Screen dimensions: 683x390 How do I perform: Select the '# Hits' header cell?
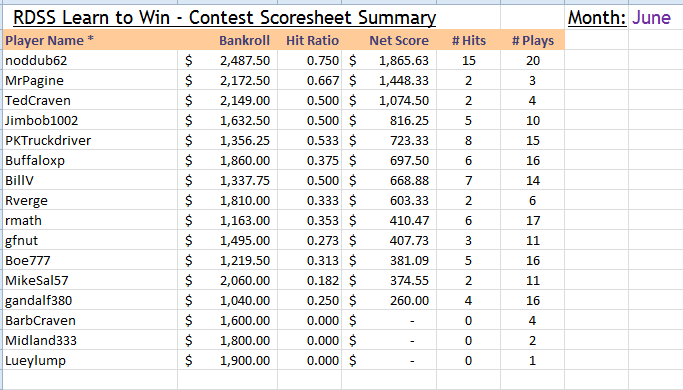click(x=469, y=40)
